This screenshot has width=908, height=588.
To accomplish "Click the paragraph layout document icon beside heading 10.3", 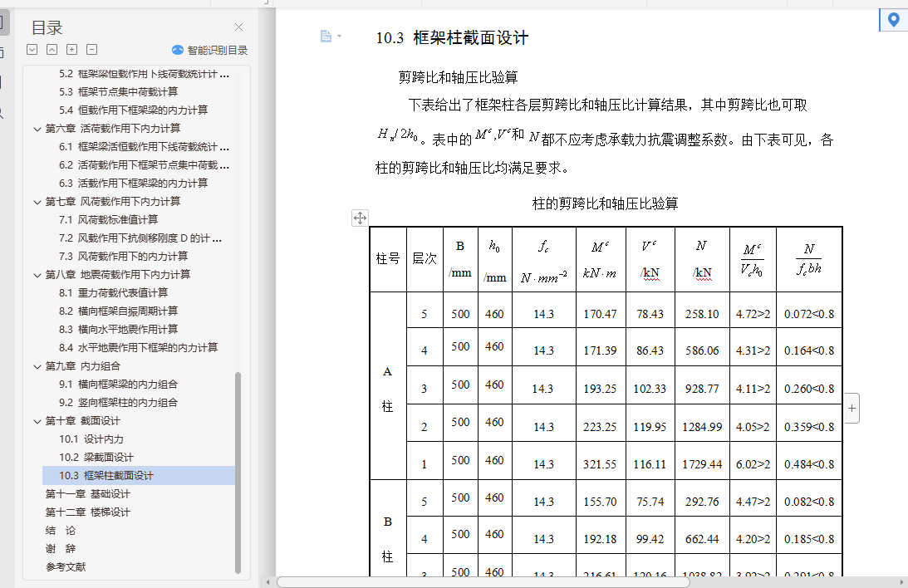I will (326, 37).
